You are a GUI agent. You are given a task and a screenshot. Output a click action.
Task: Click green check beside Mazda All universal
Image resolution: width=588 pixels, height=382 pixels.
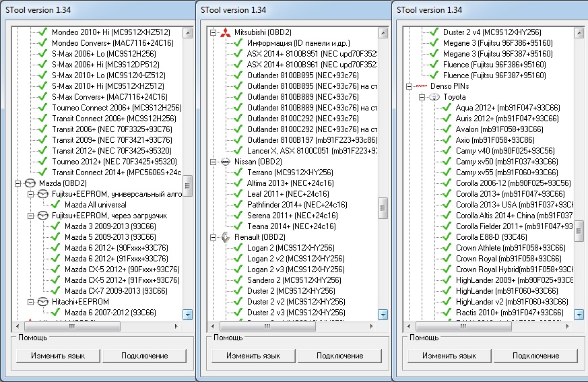55,205
